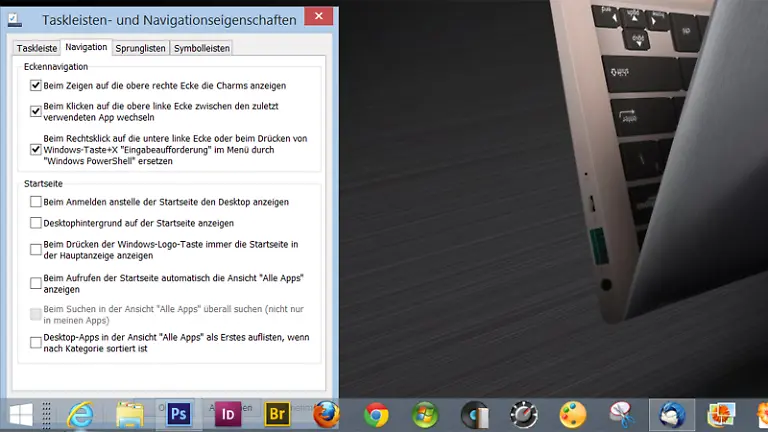Launch the Snipping Tool scissors icon

pyautogui.click(x=622, y=414)
